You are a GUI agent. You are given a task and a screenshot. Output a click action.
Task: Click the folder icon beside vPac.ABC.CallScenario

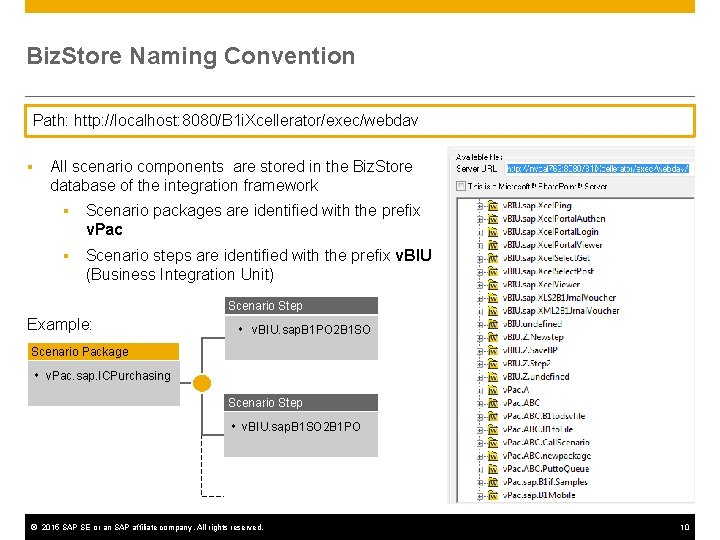click(x=493, y=443)
